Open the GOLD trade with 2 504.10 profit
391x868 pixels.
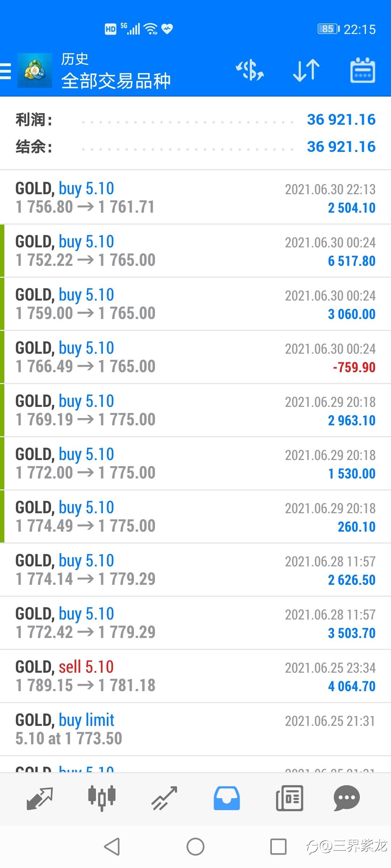(x=195, y=197)
